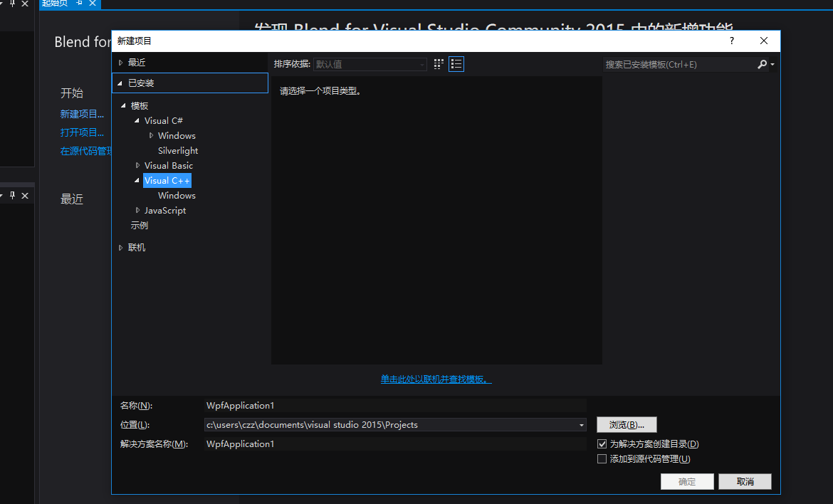This screenshot has width=833, height=504.
Task: Collapse the 已安装 section
Action: (x=120, y=83)
